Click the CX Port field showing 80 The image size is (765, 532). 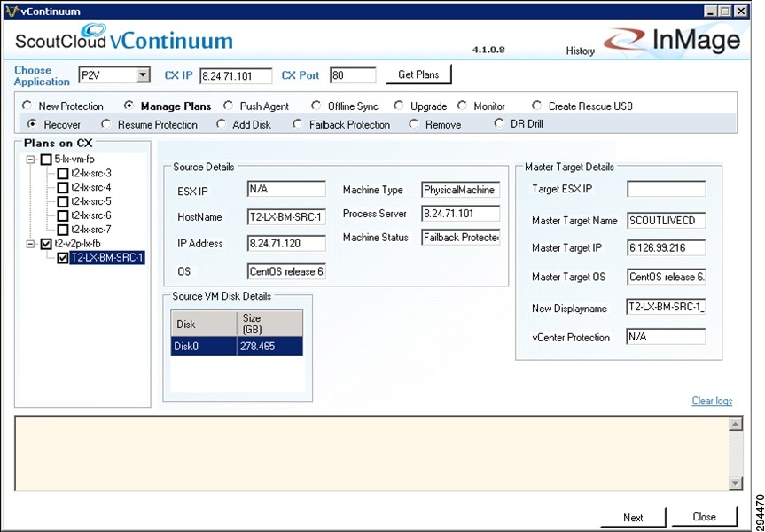(x=353, y=75)
